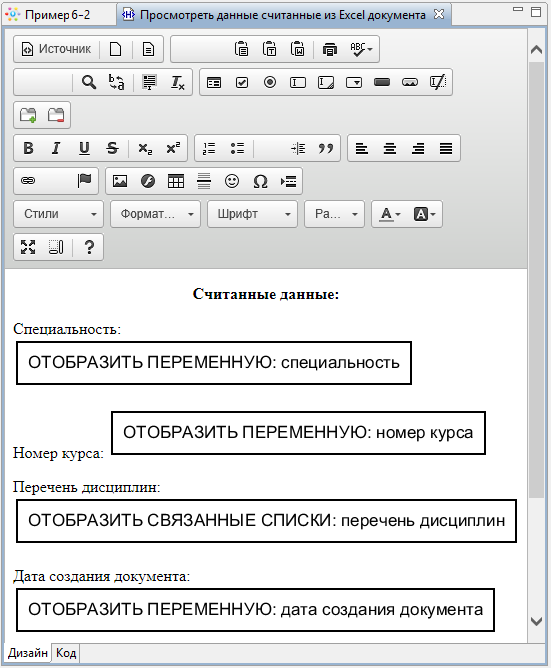Insert numbered list

point(209,148)
